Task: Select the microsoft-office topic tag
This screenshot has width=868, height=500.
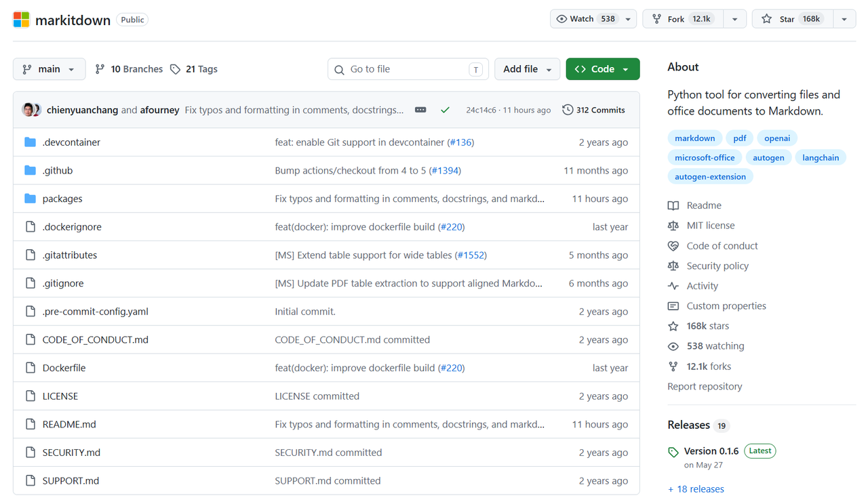Action: pos(705,158)
